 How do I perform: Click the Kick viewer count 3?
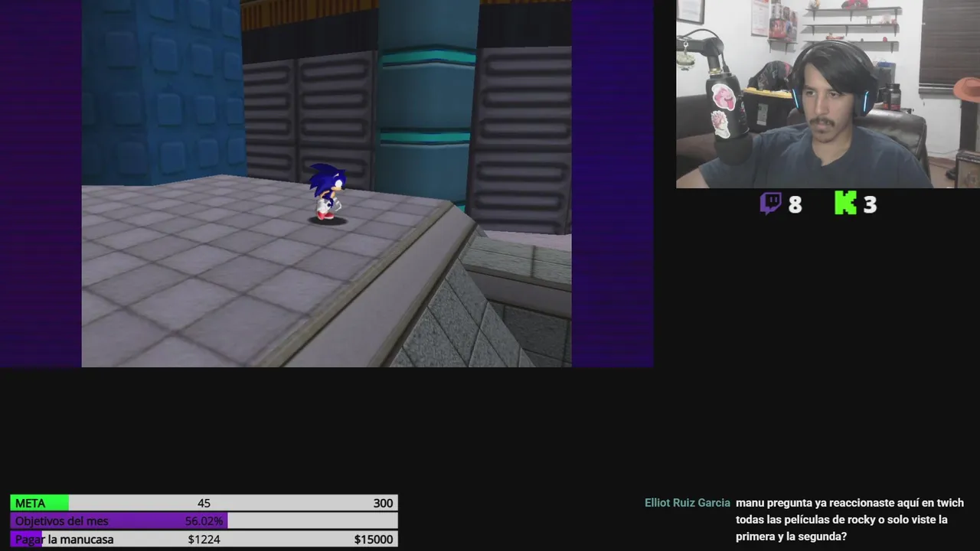tap(870, 204)
